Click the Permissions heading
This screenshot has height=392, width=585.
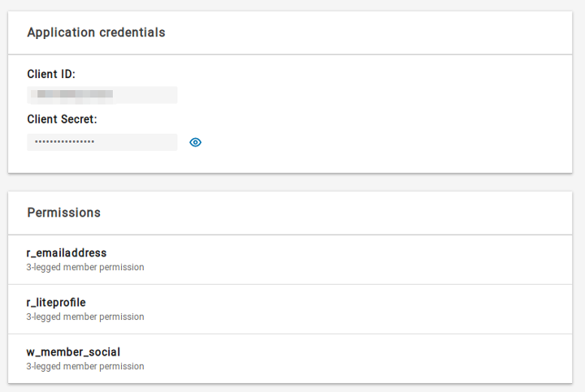(x=64, y=213)
